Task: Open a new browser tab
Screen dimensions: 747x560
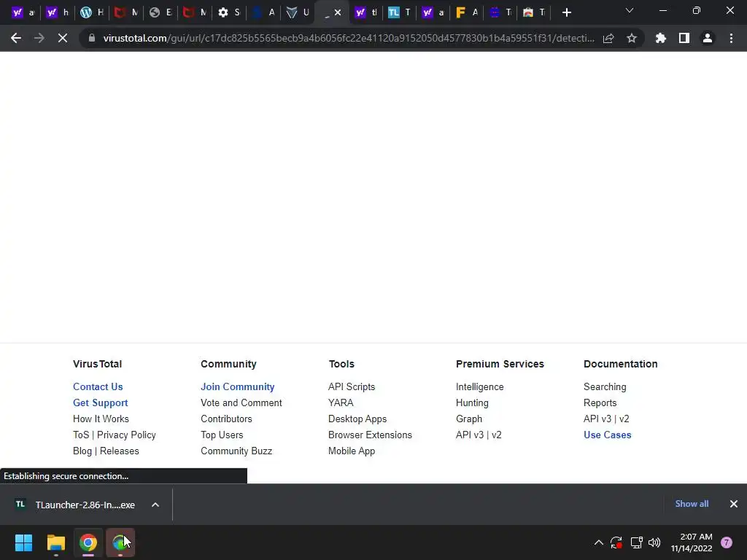Action: [x=566, y=13]
